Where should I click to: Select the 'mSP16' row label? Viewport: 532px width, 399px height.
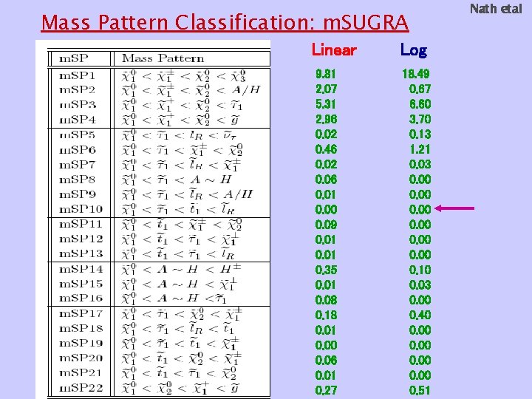pyautogui.click(x=81, y=299)
